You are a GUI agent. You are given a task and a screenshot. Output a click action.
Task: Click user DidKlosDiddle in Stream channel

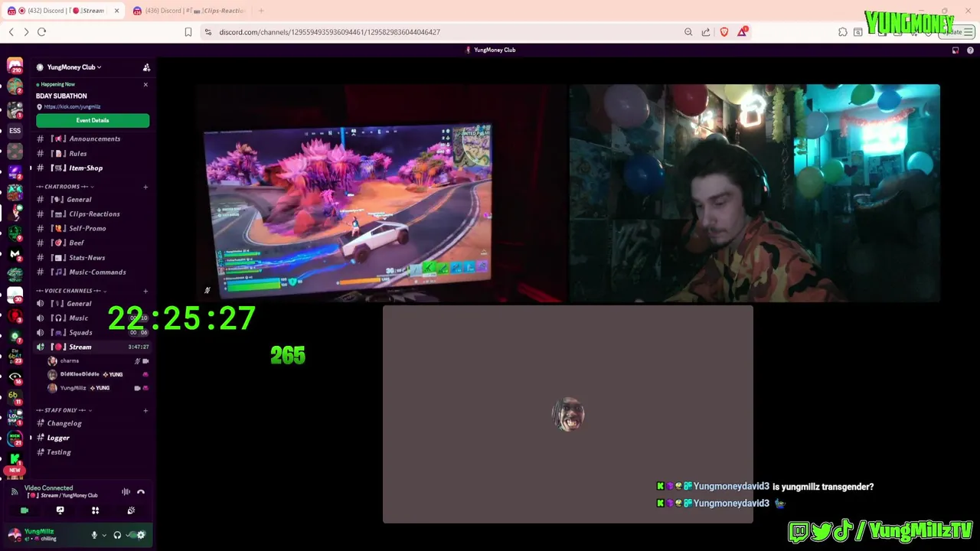point(98,374)
